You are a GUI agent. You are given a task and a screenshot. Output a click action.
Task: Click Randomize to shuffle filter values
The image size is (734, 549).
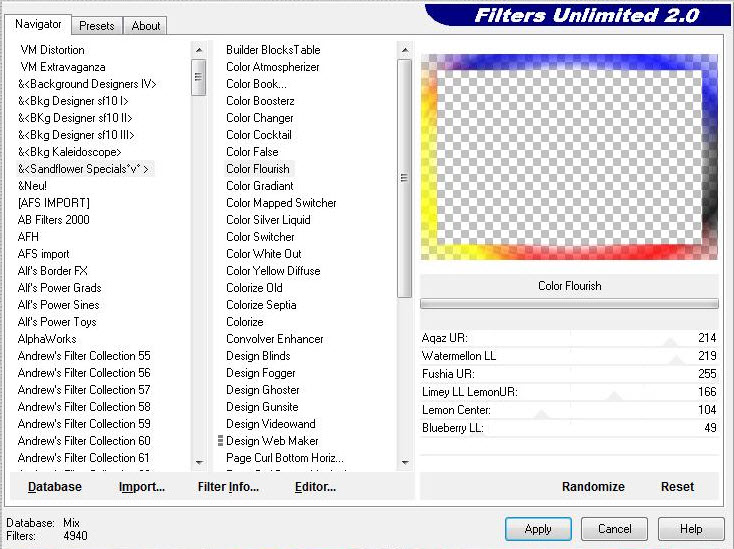pos(593,487)
